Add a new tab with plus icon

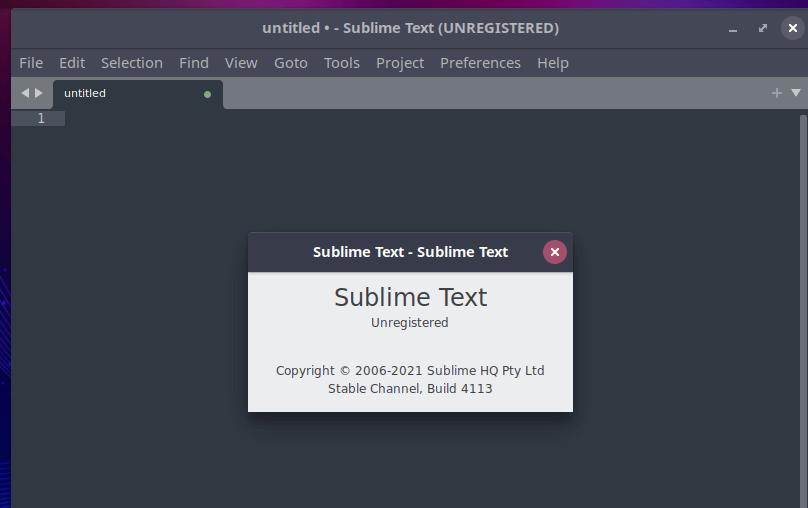point(777,93)
